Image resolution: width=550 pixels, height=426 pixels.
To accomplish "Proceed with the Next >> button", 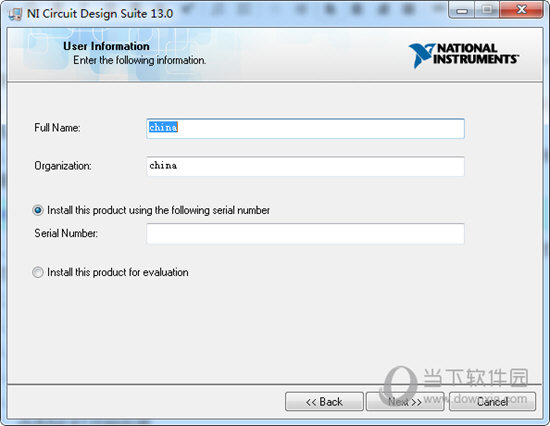I will [405, 401].
